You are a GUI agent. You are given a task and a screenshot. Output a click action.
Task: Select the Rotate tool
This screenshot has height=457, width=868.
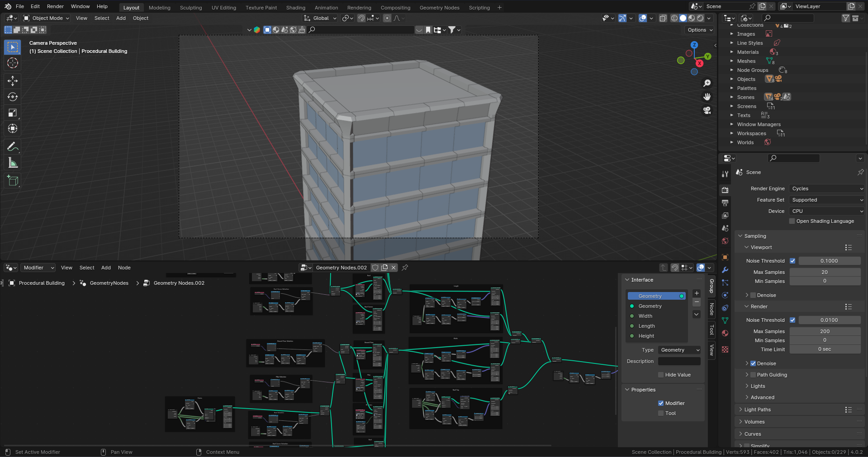point(12,96)
